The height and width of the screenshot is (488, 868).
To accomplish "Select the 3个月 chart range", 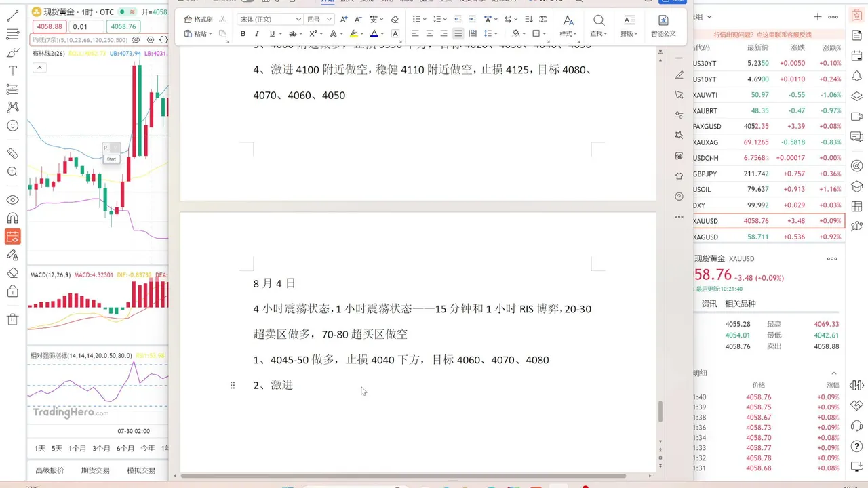I will (x=102, y=449).
